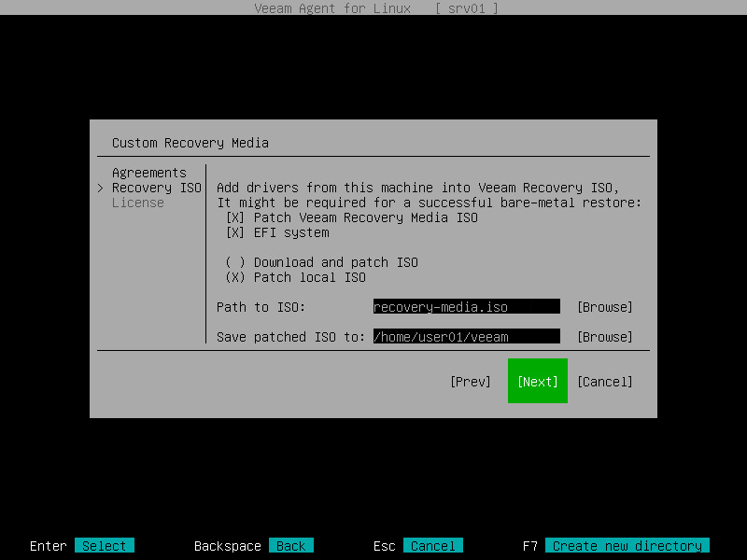Proceed with the green Next button

tap(538, 381)
